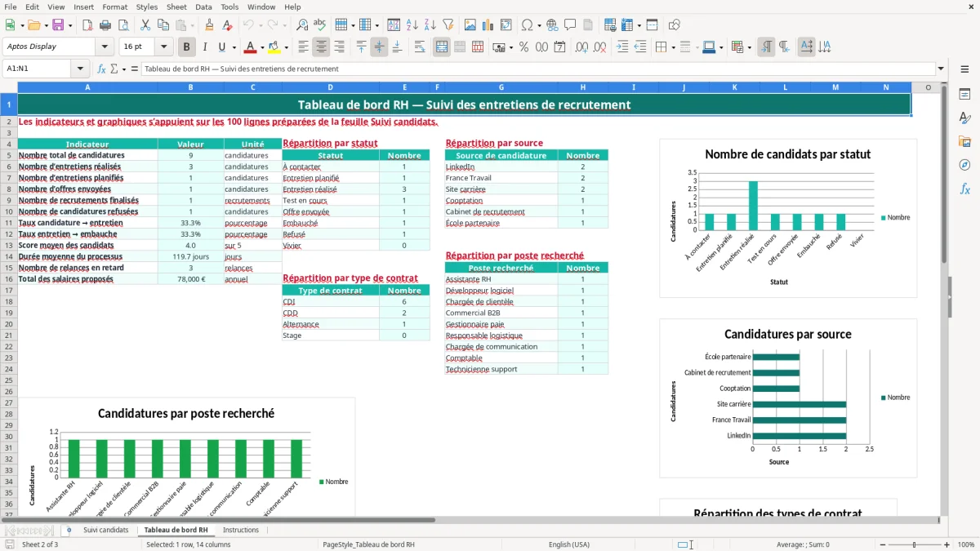Toggle left-to-right text direction
The image size is (980, 551).
[765, 47]
